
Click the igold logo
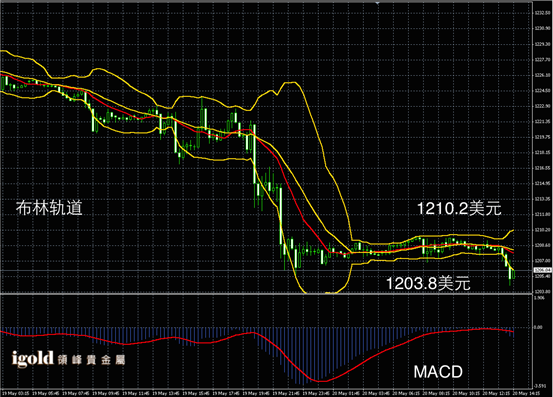tap(32, 359)
